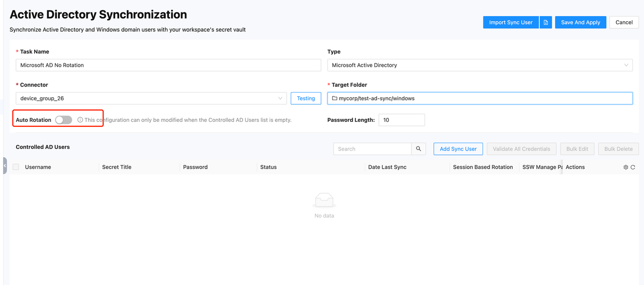This screenshot has width=644, height=285.
Task: Open the Type dropdown
Action: pos(479,65)
